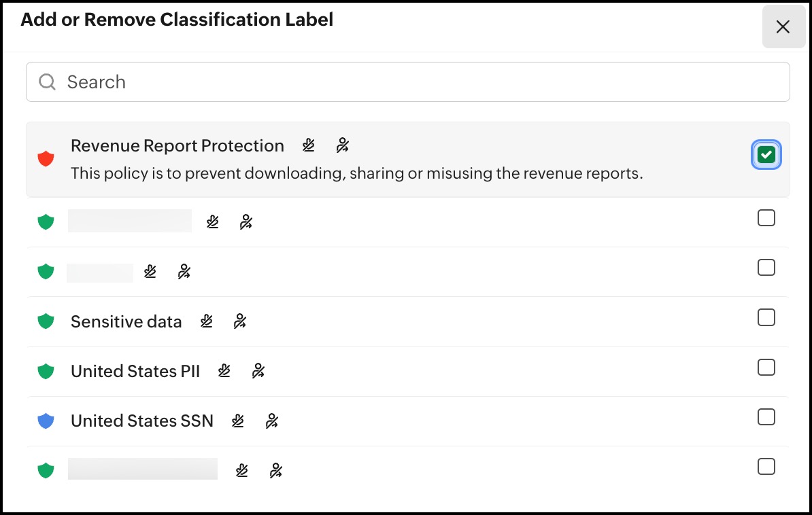Tick the United States SSN checkbox
The image size is (812, 515).
[766, 416]
